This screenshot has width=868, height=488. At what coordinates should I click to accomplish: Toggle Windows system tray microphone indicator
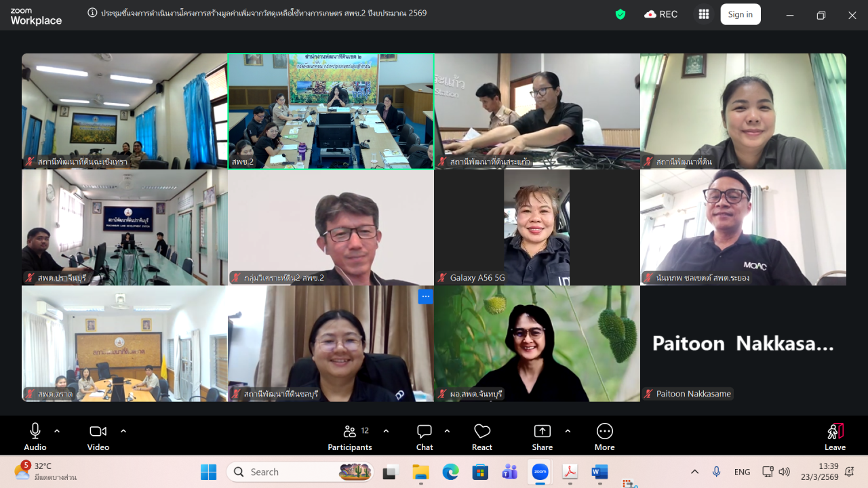pyautogui.click(x=716, y=472)
